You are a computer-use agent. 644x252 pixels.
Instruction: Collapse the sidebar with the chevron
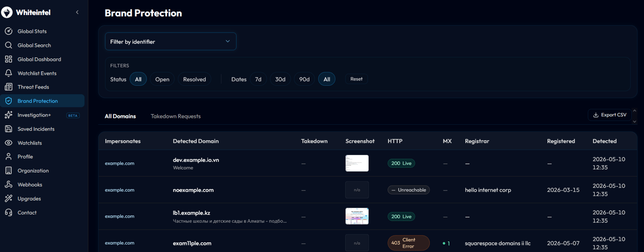tap(77, 12)
